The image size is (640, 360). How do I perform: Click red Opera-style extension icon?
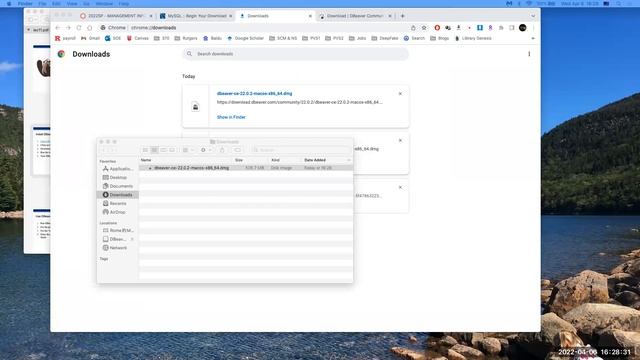tap(437, 28)
